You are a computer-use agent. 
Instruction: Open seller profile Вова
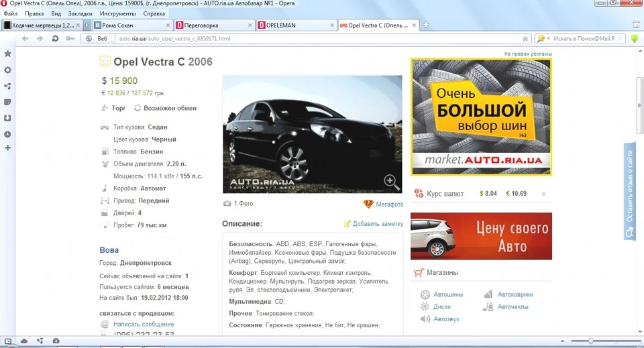109,250
